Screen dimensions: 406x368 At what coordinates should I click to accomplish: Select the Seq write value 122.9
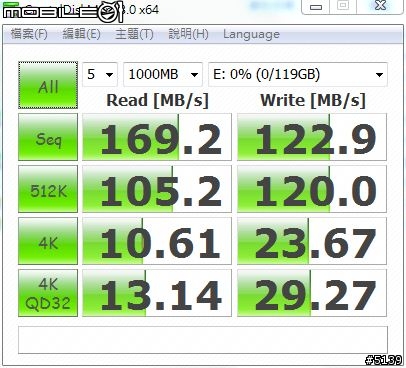pos(312,137)
